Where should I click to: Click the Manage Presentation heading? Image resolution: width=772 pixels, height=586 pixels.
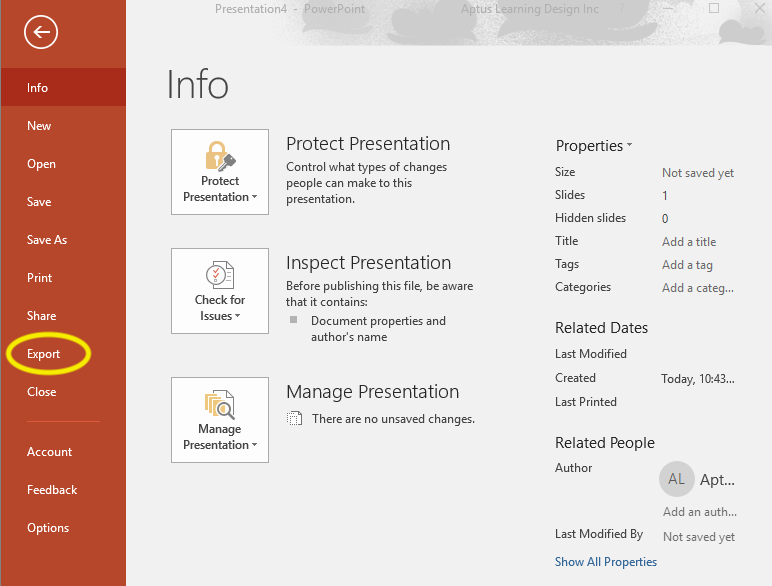coord(372,392)
